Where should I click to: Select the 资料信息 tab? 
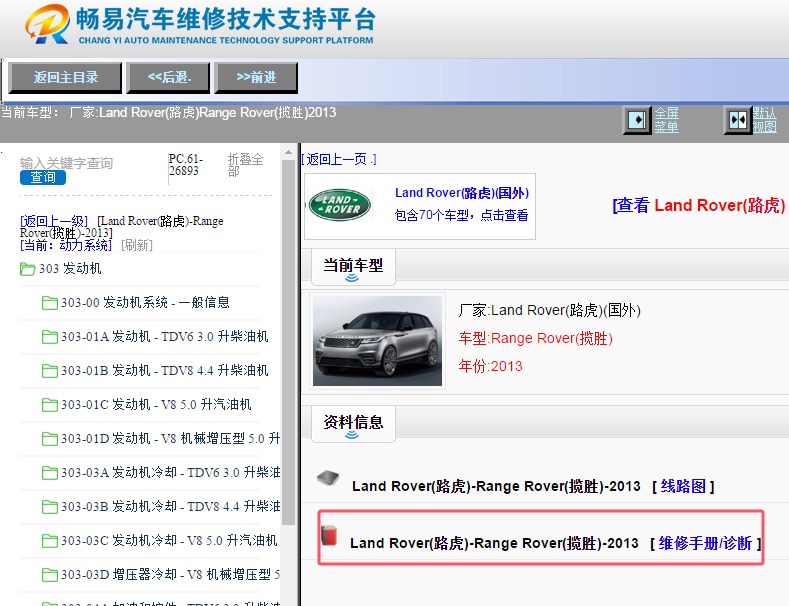(353, 424)
